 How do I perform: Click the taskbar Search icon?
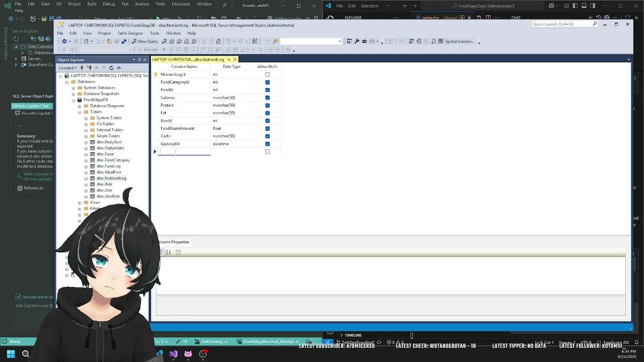point(26,353)
